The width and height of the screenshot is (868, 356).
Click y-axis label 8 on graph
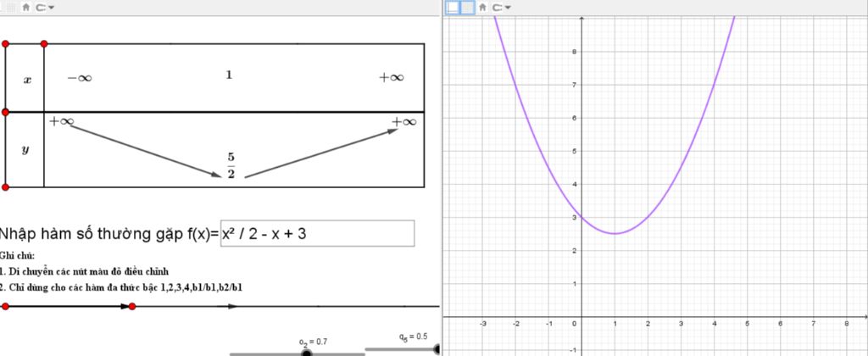[572, 53]
